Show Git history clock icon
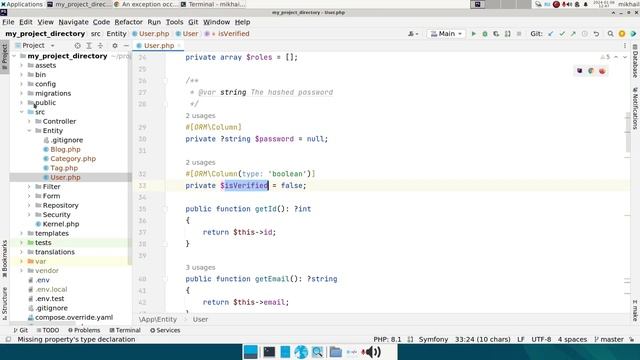 584,34
